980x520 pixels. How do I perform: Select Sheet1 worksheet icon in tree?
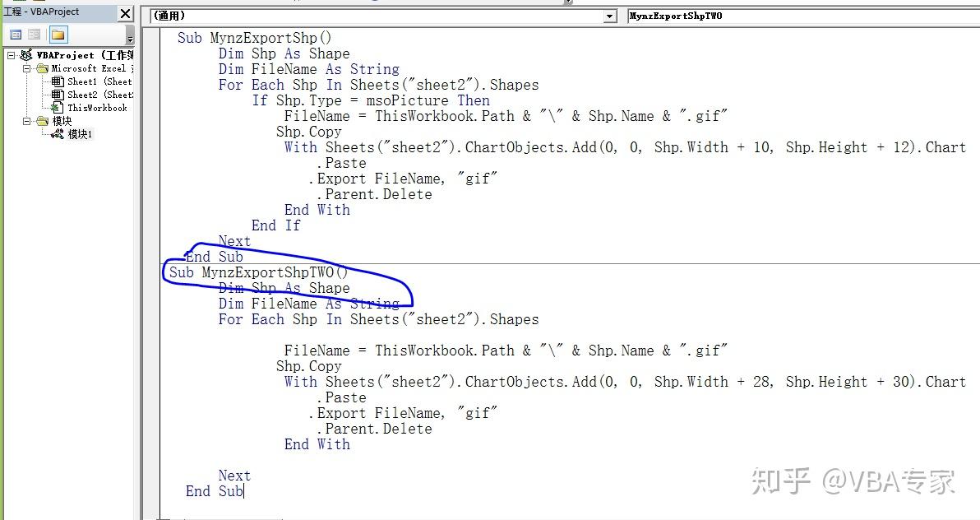(x=58, y=81)
